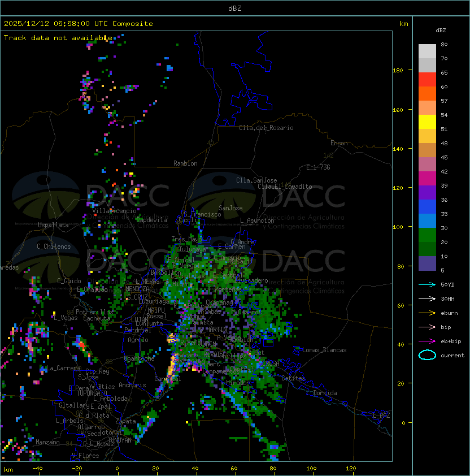The width and height of the screenshot is (470, 476).
Task: Click the cyan 50YD arrow icon
Action: click(x=427, y=284)
